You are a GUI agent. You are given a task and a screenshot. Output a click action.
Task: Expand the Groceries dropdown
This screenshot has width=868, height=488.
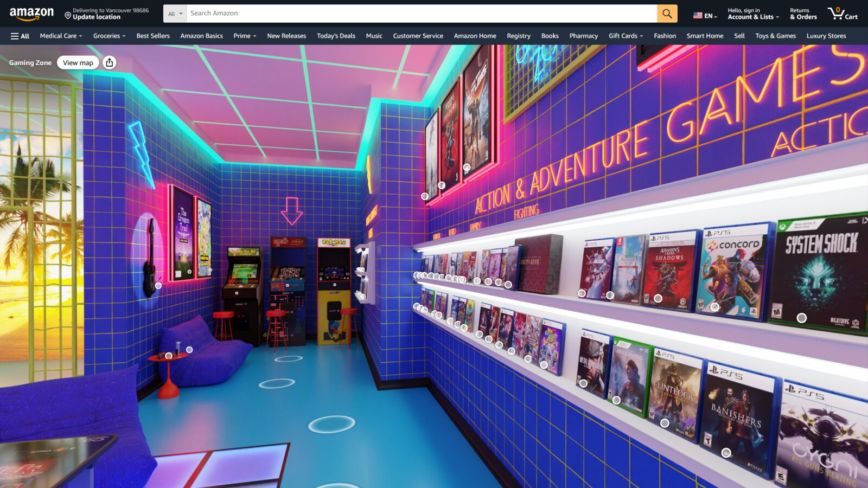tap(109, 36)
